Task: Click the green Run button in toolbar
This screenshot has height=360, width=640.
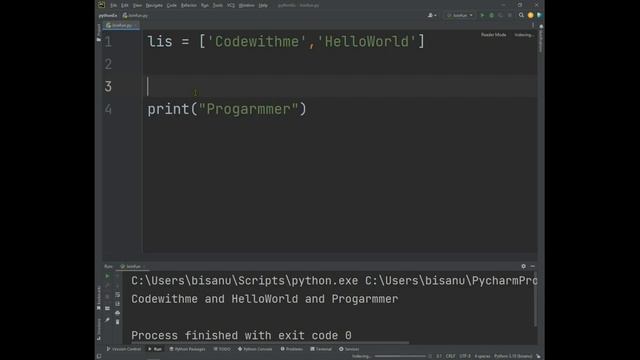Action: click(x=482, y=15)
